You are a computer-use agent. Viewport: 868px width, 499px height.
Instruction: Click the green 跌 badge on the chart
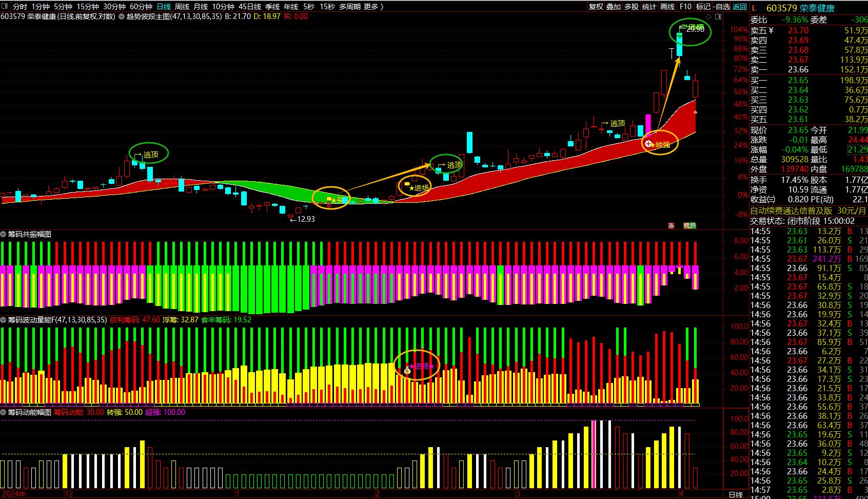click(x=693, y=225)
